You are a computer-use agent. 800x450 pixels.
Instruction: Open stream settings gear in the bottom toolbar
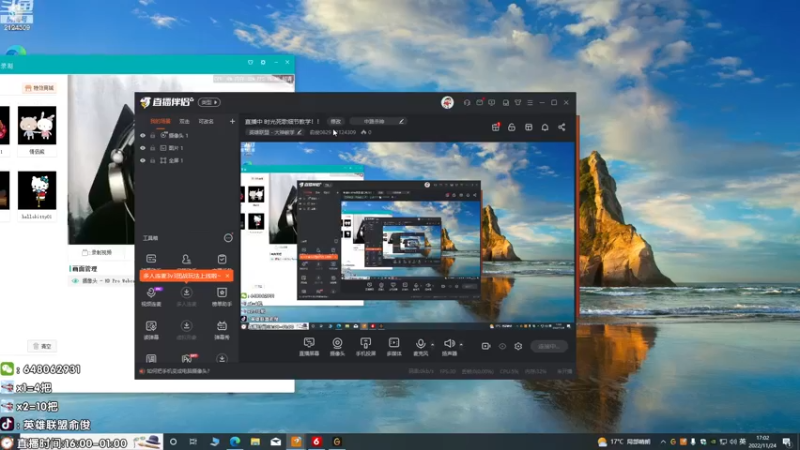click(x=518, y=346)
